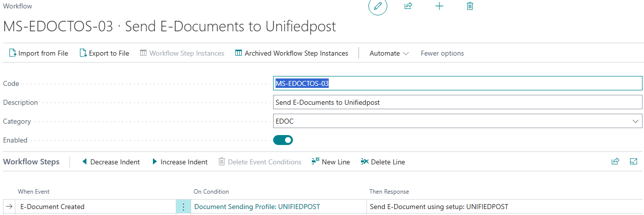Click the Description input field
The image size is (644, 215).
coord(457,102)
